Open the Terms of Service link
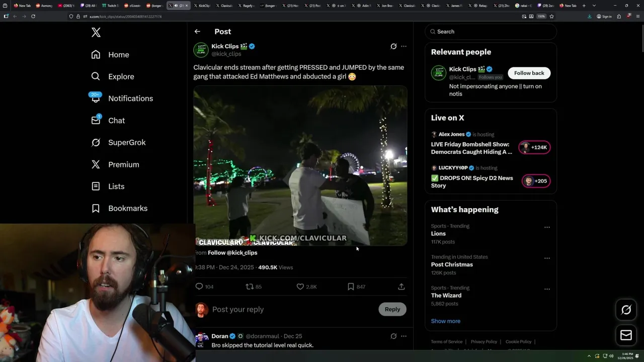The height and width of the screenshot is (362, 644). [447, 342]
